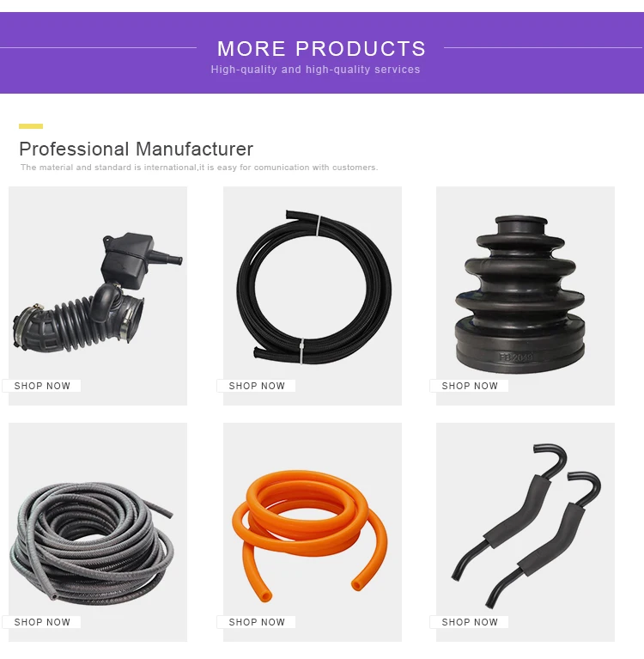
Task: Select the Professional Manufacturer heading
Action: click(137, 149)
